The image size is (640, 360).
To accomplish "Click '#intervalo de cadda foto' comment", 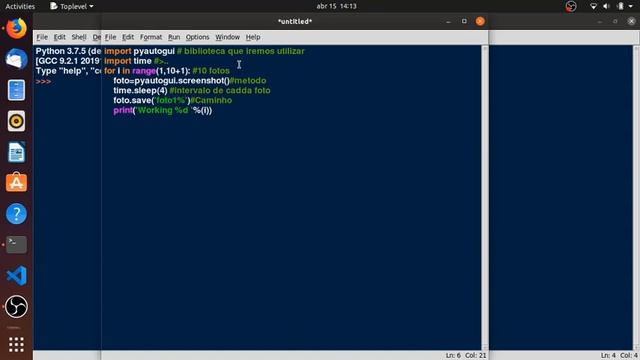I will (x=220, y=90).
